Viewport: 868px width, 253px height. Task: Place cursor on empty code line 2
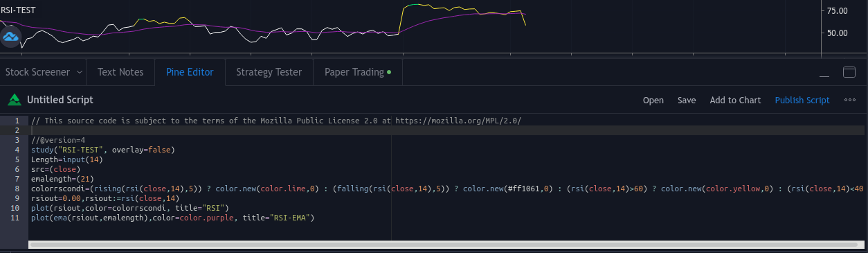(446, 130)
